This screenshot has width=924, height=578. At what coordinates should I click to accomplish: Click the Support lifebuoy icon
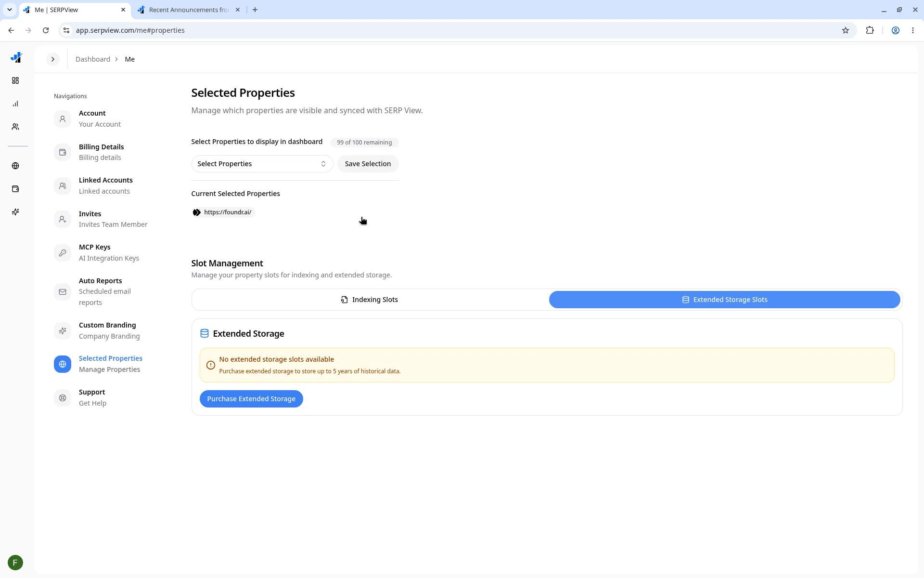point(63,398)
